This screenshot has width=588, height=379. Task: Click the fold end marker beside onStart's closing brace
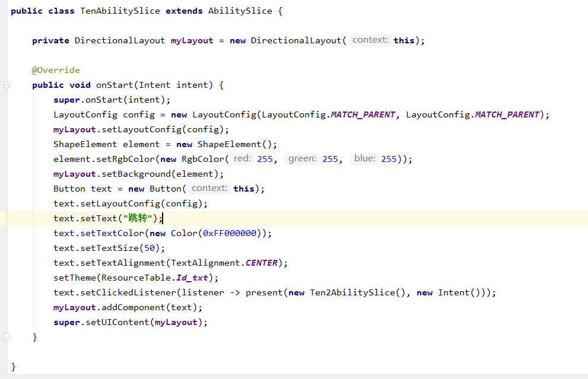[7, 337]
